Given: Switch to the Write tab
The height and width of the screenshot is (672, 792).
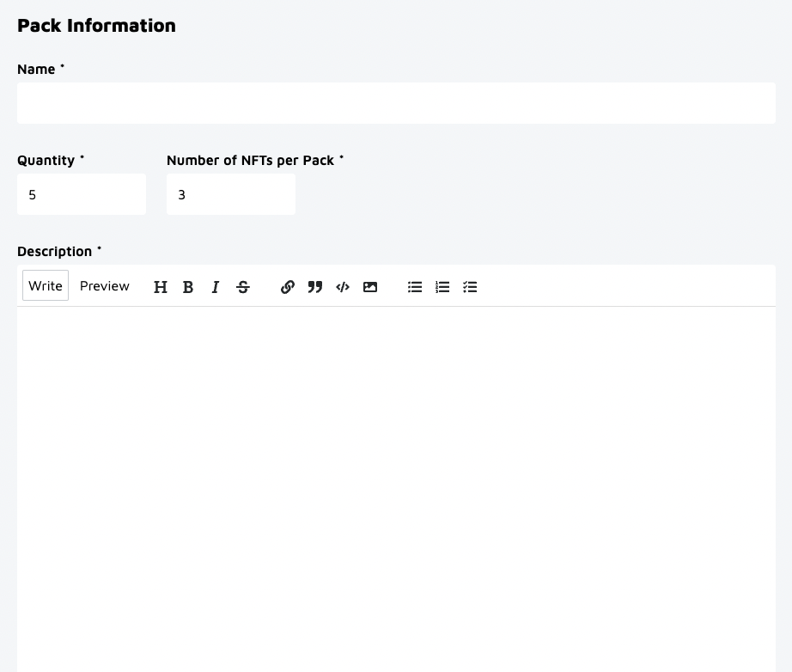Looking at the screenshot, I should (46, 285).
